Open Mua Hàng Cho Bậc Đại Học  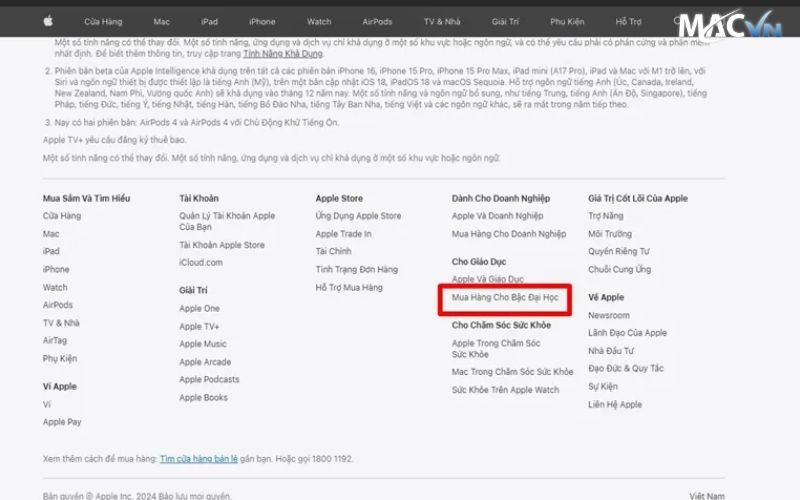point(505,297)
